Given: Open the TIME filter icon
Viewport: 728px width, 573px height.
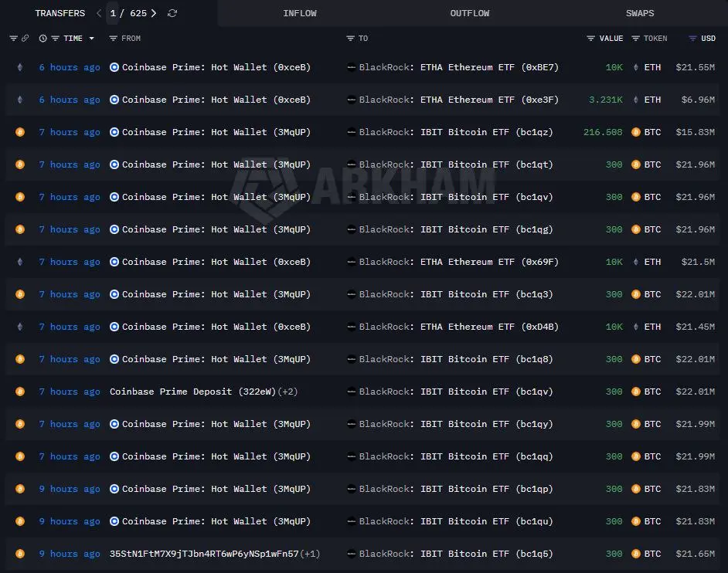Looking at the screenshot, I should pyautogui.click(x=55, y=38).
